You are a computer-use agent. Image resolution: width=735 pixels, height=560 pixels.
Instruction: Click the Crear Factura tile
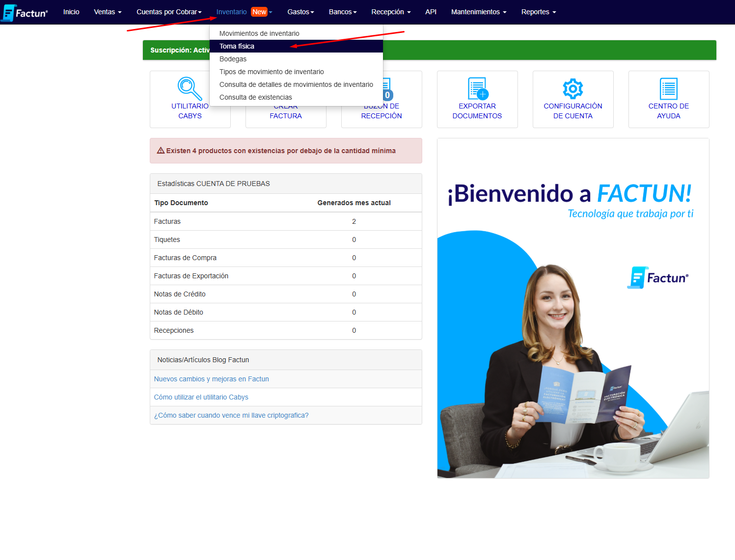click(286, 117)
